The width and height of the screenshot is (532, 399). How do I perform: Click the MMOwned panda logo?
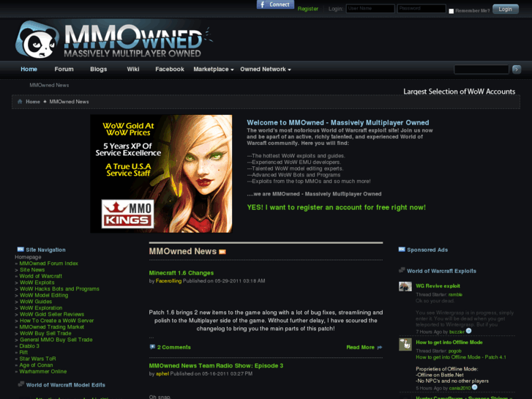point(37,40)
